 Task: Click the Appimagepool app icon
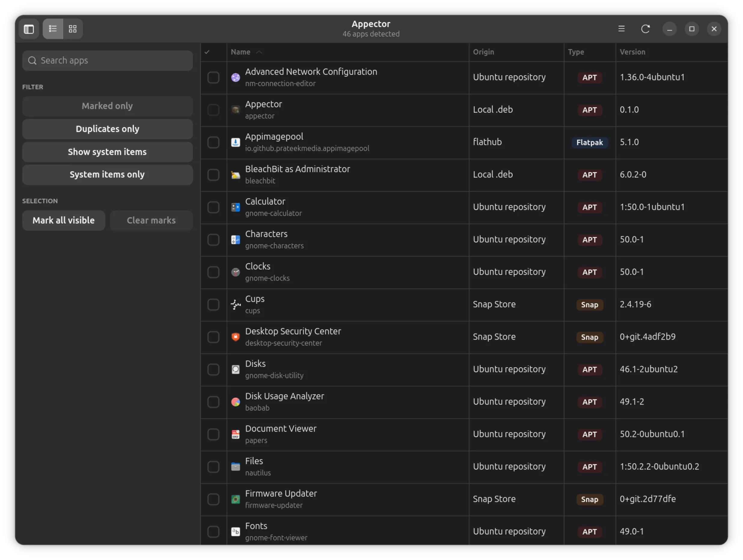236,142
